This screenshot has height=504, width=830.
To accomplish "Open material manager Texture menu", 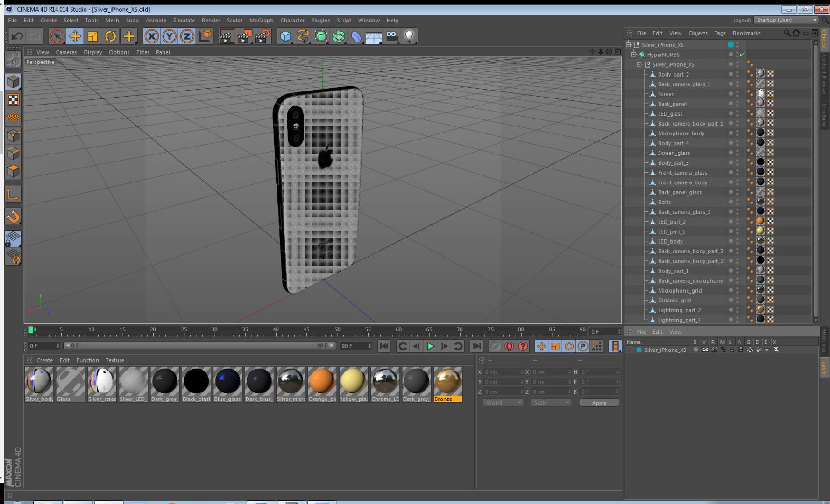I will click(x=114, y=360).
